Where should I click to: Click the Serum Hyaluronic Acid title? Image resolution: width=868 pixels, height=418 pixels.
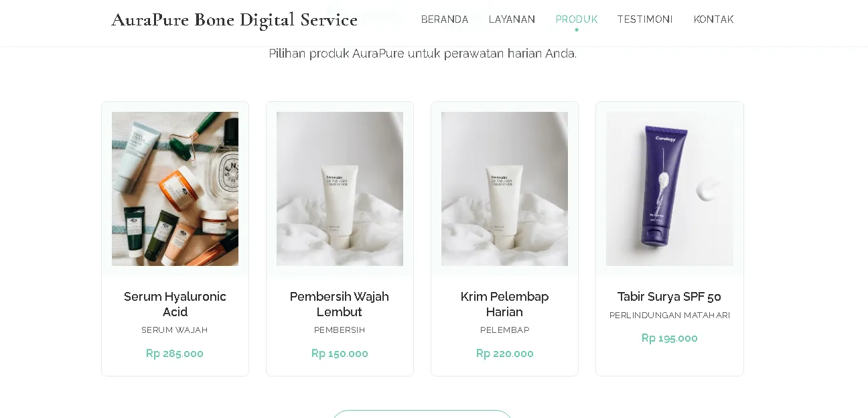coord(175,304)
